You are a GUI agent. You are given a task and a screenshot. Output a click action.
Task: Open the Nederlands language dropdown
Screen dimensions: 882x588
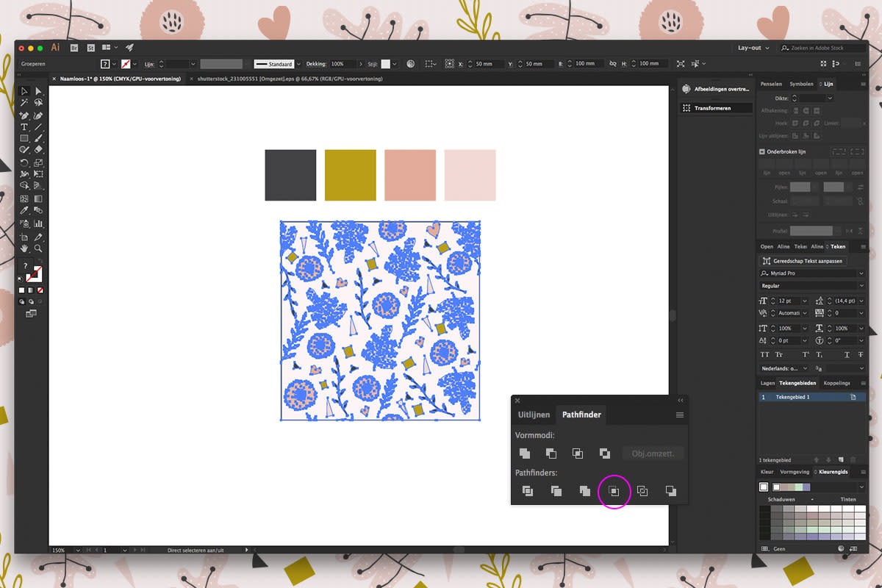pyautogui.click(x=805, y=368)
